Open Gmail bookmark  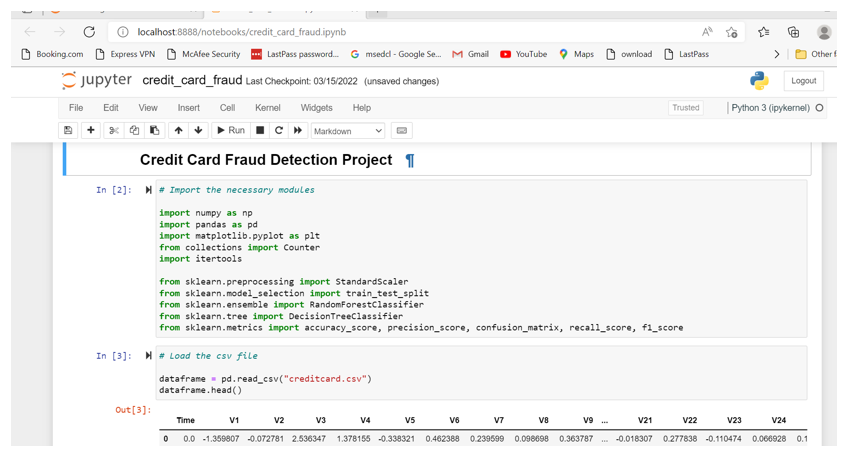pyautogui.click(x=471, y=54)
